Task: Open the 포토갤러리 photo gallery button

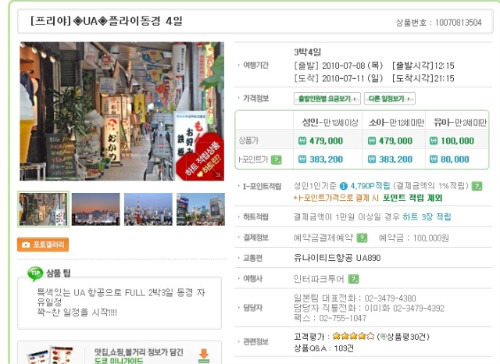Action: pos(43,245)
